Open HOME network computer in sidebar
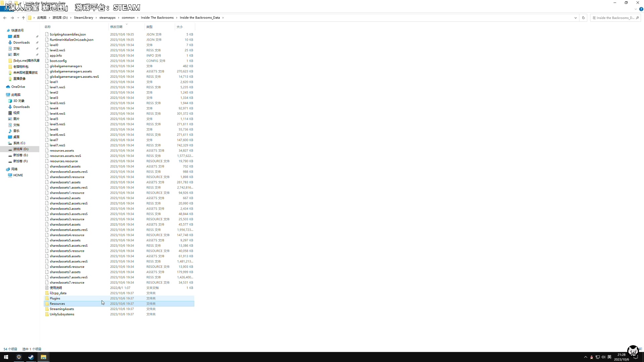The height and width of the screenshot is (362, 644). click(18, 175)
